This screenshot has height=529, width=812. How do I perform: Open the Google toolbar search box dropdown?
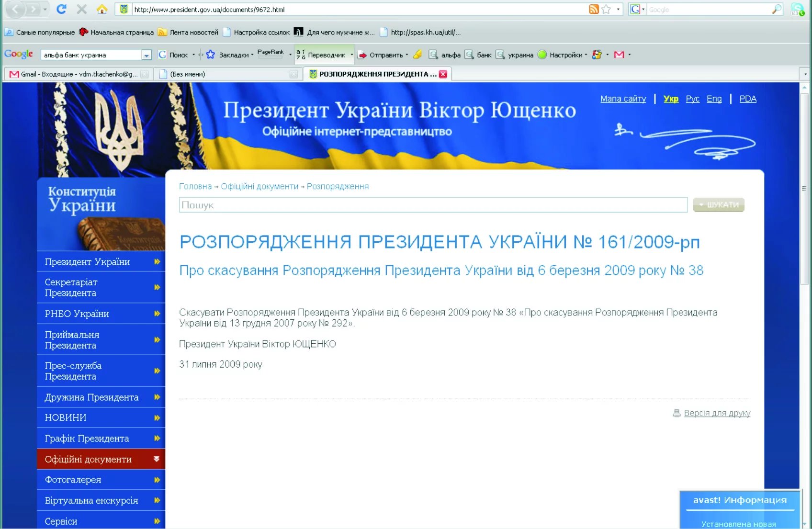[x=147, y=55]
